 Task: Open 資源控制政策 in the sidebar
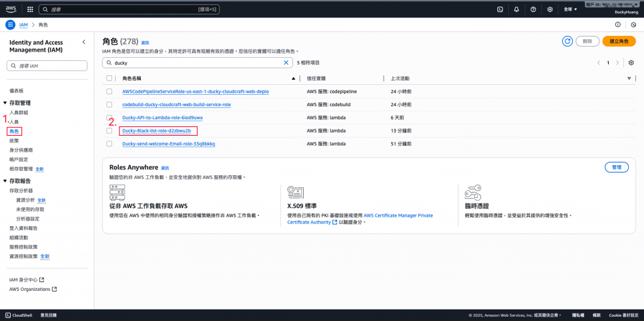coord(23,256)
